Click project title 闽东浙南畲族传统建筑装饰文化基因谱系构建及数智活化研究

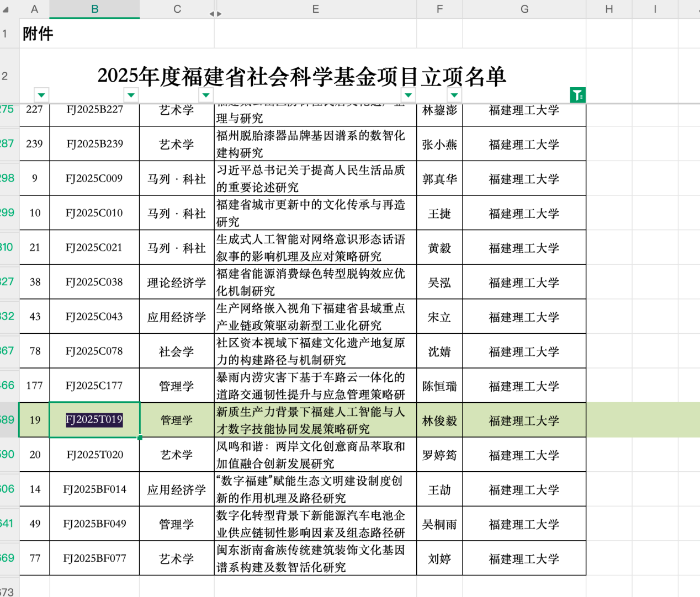coord(315,558)
